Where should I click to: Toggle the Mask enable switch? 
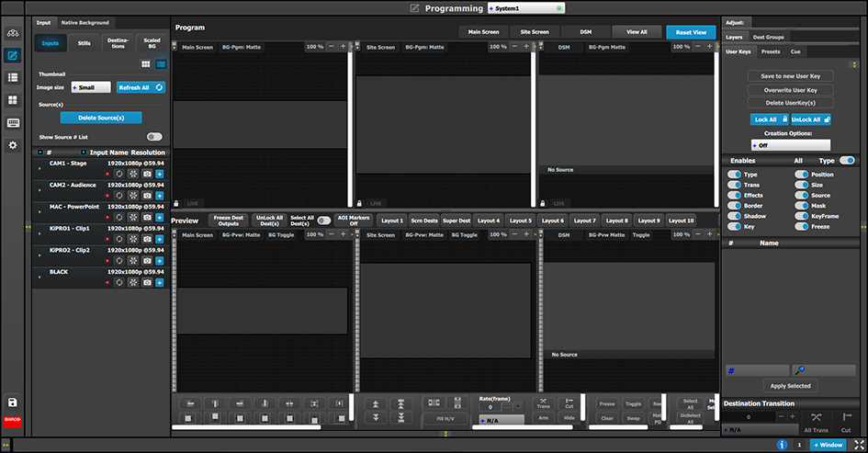click(x=802, y=206)
